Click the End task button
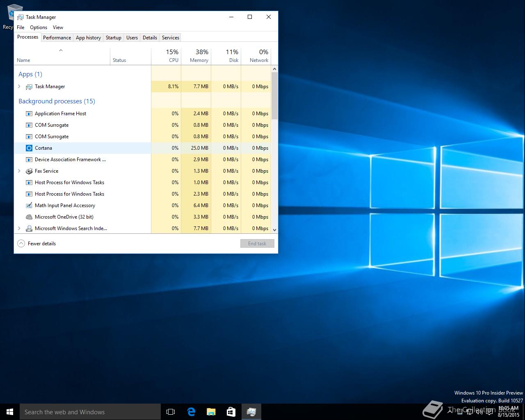 (257, 244)
